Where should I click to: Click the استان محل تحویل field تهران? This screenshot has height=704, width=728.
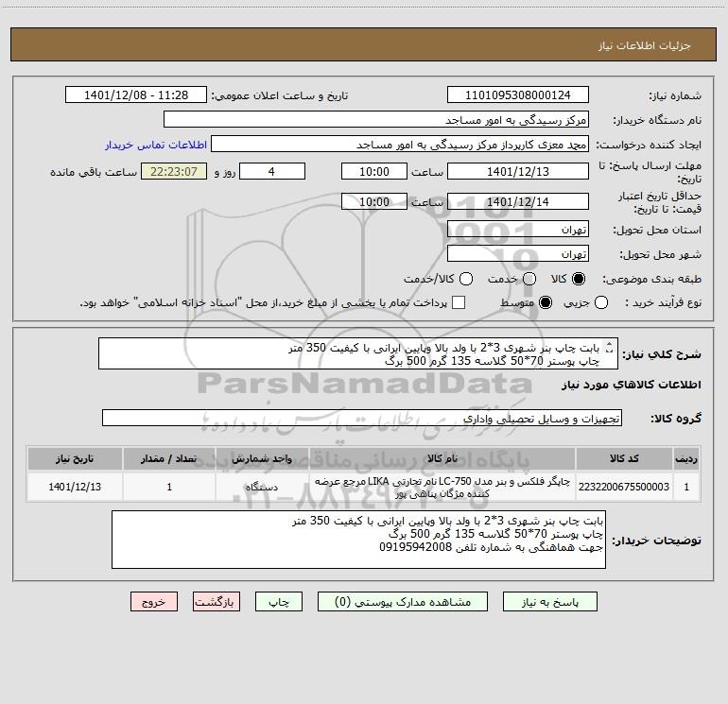point(518,230)
